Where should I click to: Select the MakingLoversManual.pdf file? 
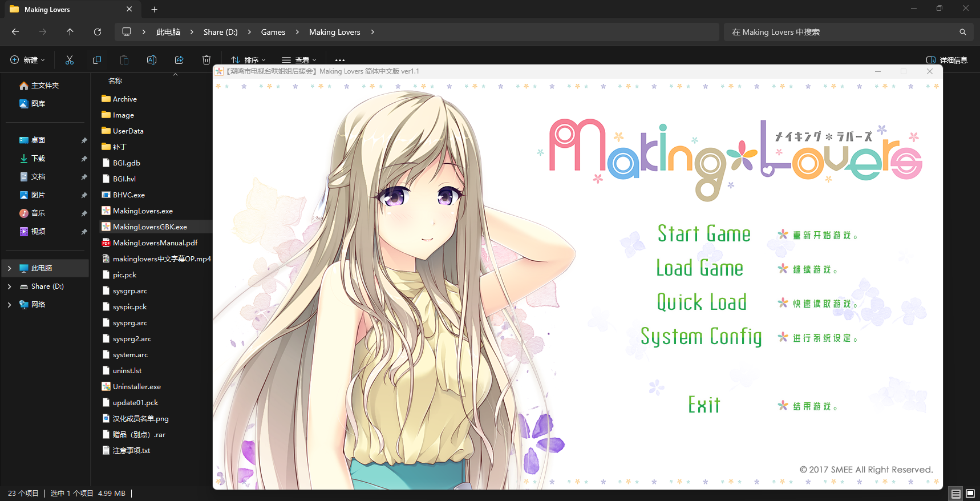coord(156,243)
